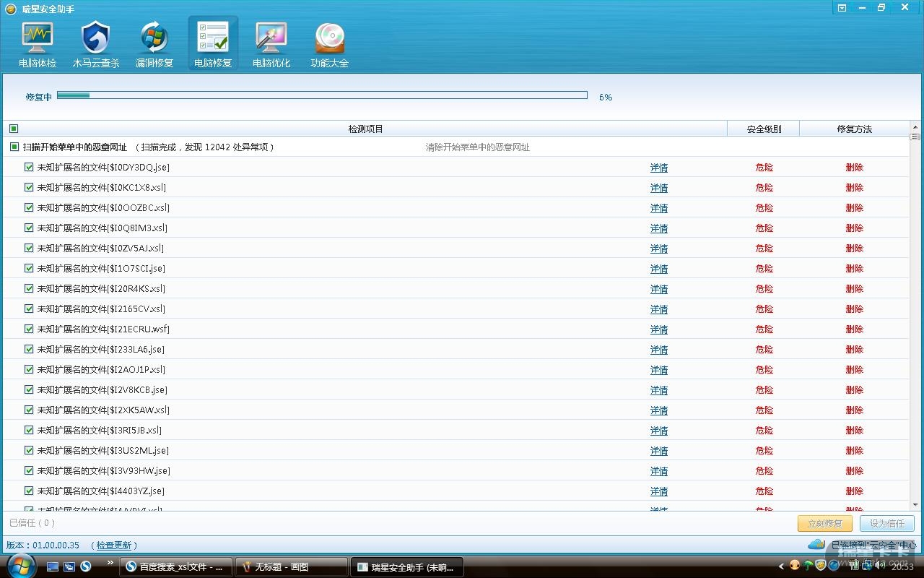924x578 pixels.
Task: Switch to 无标题 - 画图 taskbar window
Action: point(292,567)
